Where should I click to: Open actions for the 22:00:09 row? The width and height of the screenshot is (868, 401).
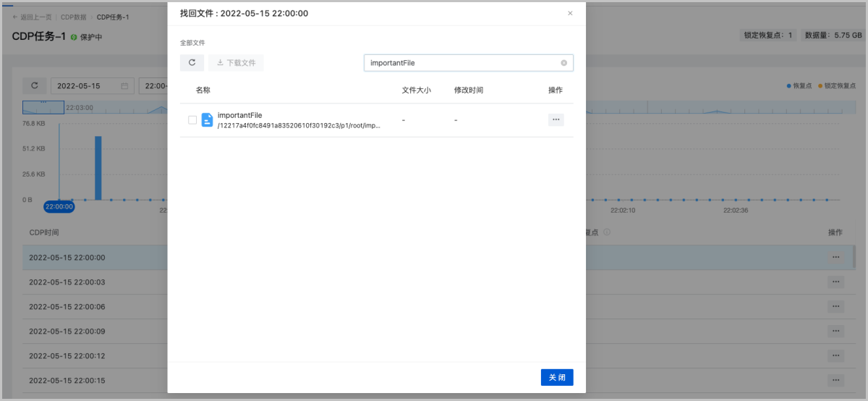tap(835, 331)
